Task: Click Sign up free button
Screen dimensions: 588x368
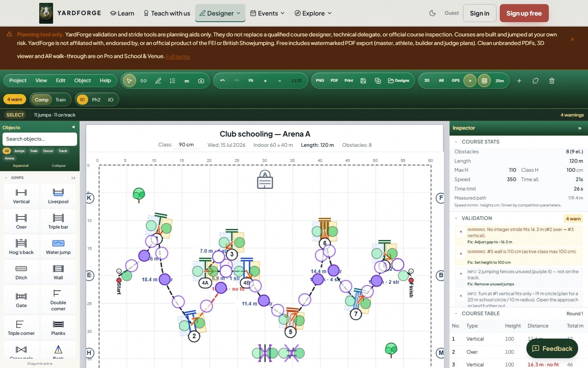Action: coord(524,13)
